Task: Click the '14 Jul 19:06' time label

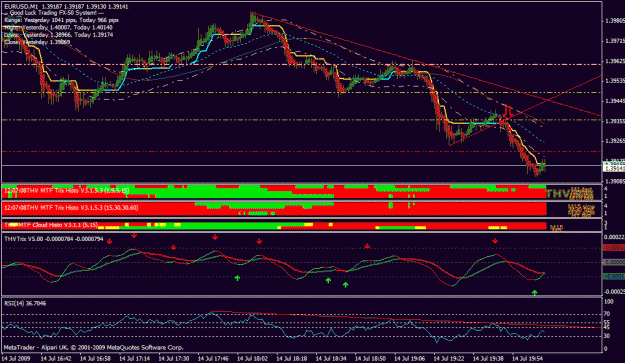Action: tap(410, 358)
